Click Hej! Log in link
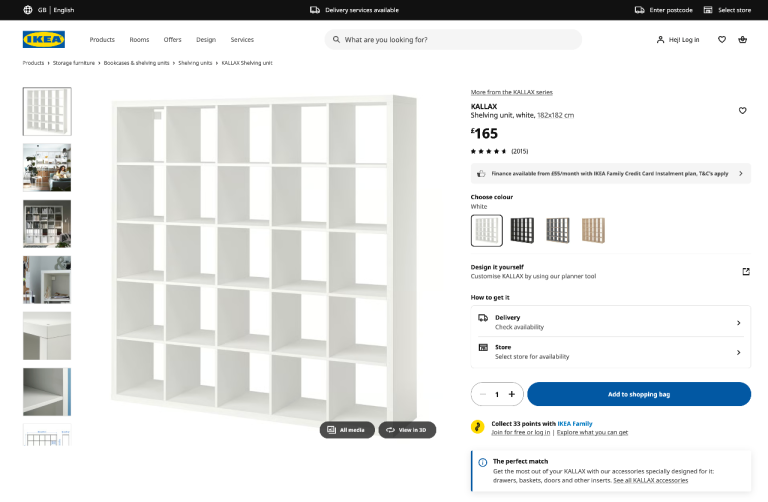Screen dimensions: 768x502 click(x=684, y=40)
